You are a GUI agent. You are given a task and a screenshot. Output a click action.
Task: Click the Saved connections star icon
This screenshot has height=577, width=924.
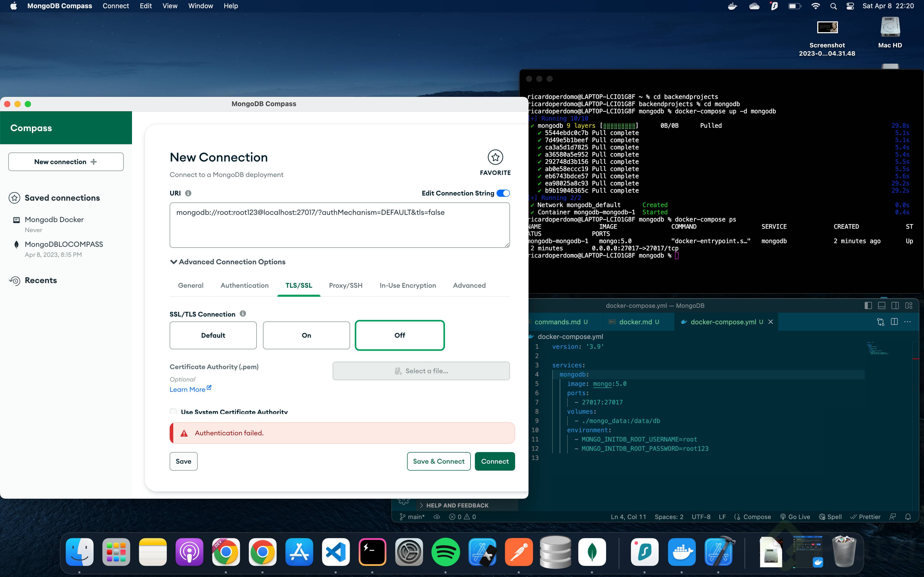point(14,198)
